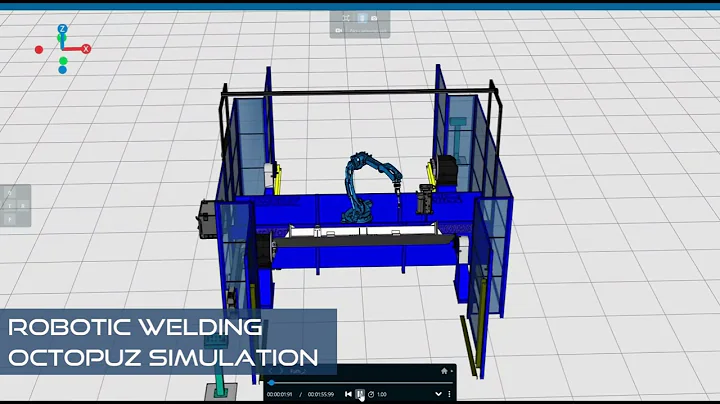
Task: Click the X axis on the view gizmo
Action: pos(86,49)
